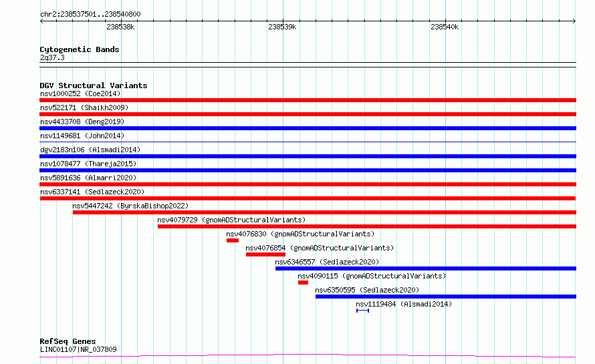Click the 238539k ruler position label
The width and height of the screenshot is (595, 364).
(x=282, y=27)
